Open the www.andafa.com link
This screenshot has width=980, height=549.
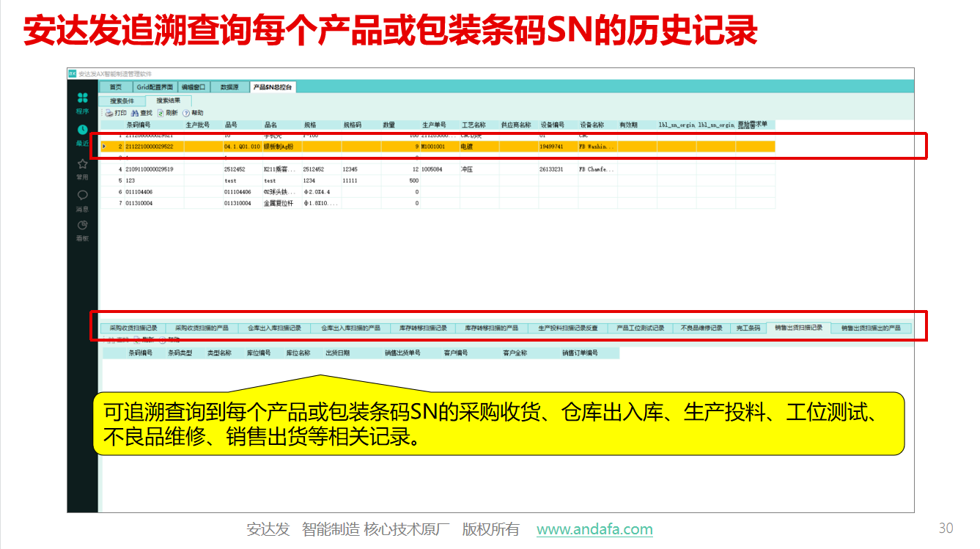tap(594, 529)
